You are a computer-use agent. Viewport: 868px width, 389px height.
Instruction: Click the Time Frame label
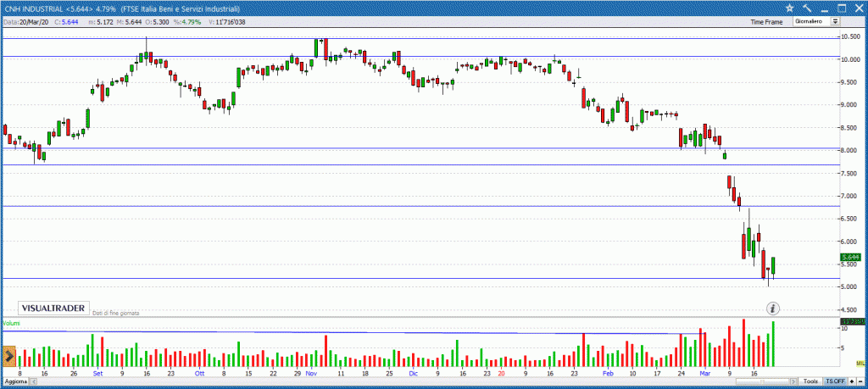(x=766, y=22)
